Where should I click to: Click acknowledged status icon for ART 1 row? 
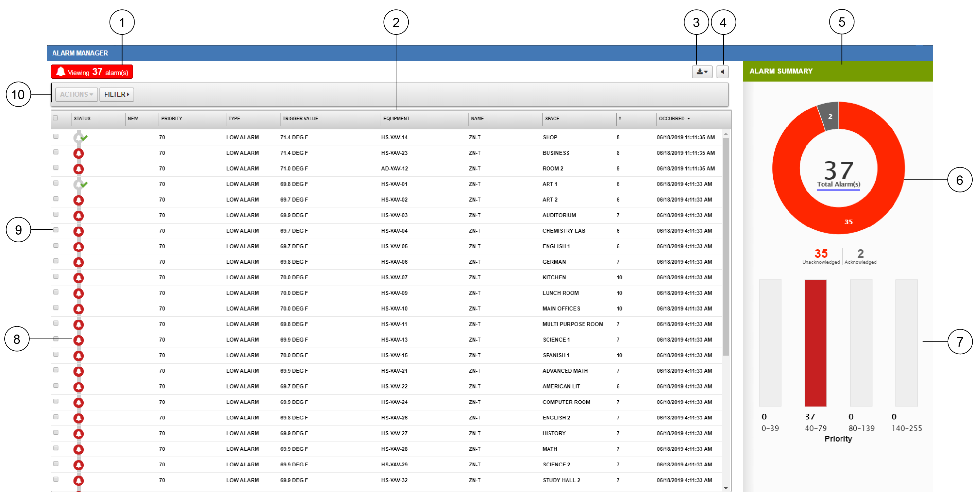79,184
